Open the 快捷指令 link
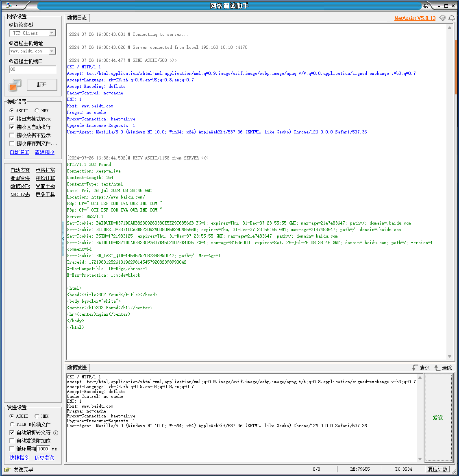This screenshot has height=476, width=459. pos(20,458)
